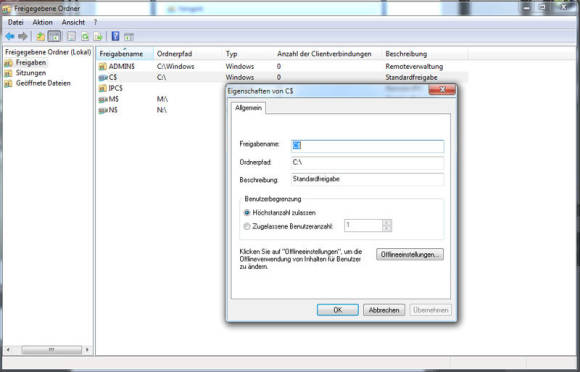This screenshot has height=372, width=580.
Task: Sort by Beschreibung column header
Action: click(425, 54)
